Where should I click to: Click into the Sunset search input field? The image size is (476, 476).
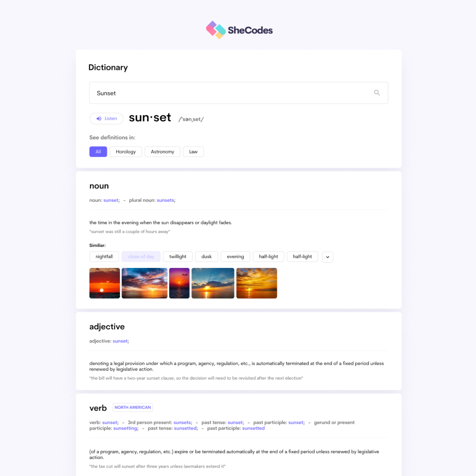click(238, 93)
